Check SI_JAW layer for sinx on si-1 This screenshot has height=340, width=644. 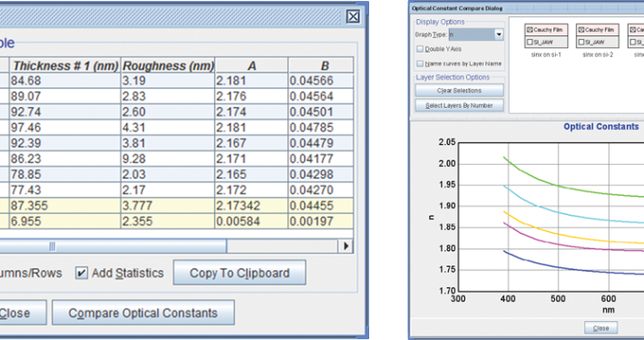[530, 42]
